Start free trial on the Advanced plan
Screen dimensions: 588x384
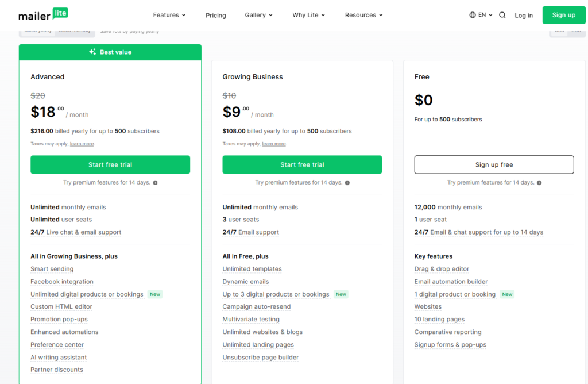point(110,164)
